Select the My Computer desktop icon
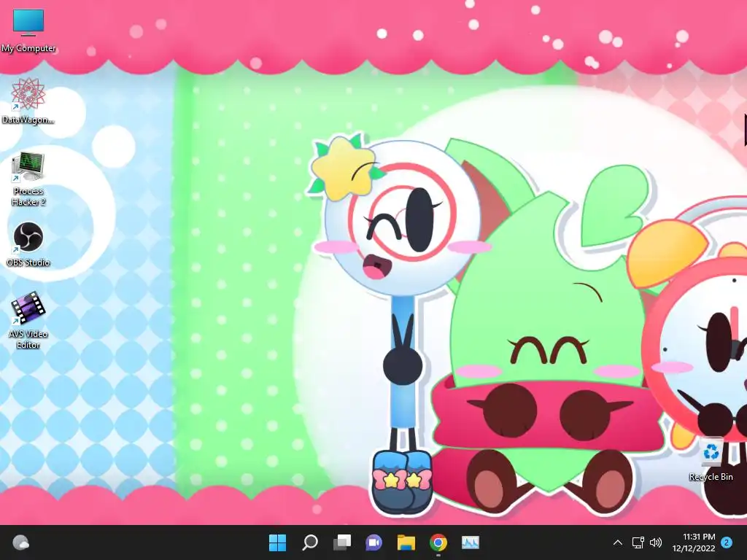The height and width of the screenshot is (560, 747). pos(28,30)
